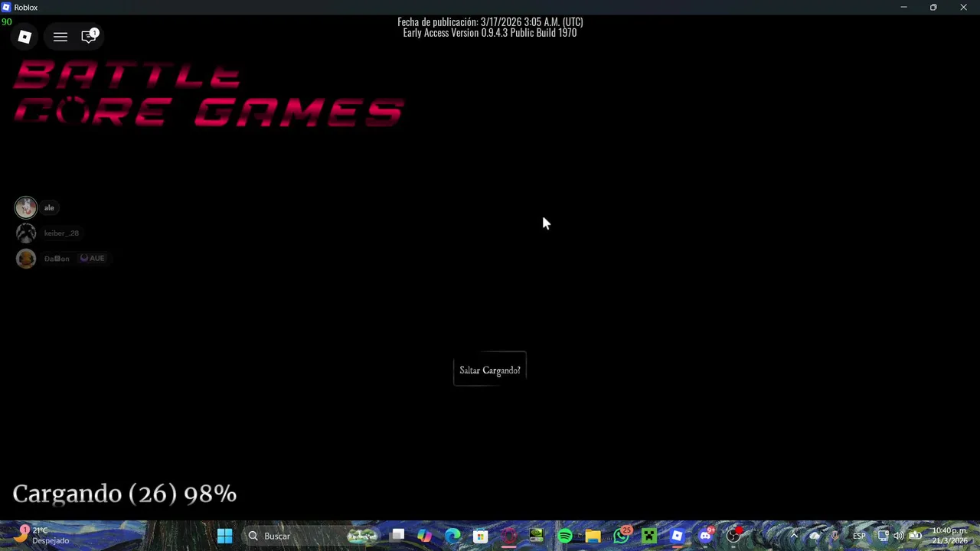
Task: Click the Early Access Version build text
Action: (x=490, y=33)
